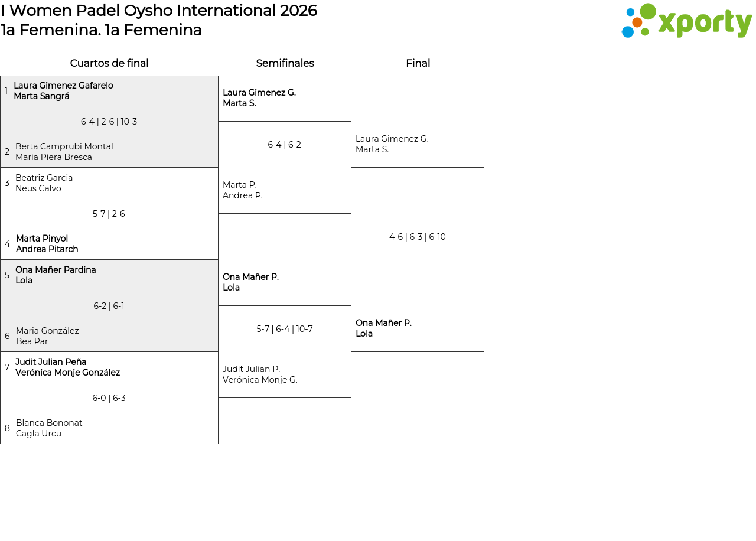Click the Maria González and Bea Par pair
Screen dimensions: 756x541
pos(47,336)
